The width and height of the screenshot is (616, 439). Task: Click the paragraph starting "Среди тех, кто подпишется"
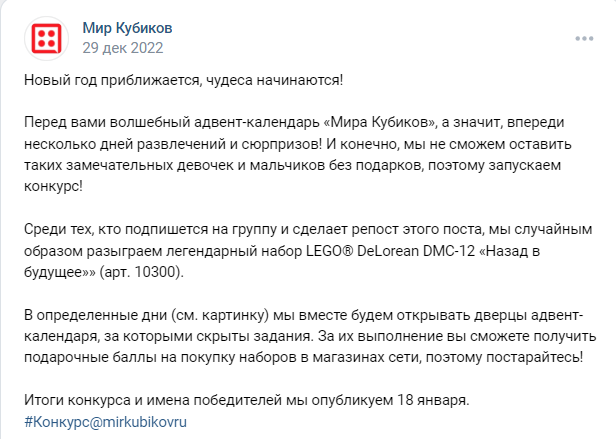coord(300,253)
